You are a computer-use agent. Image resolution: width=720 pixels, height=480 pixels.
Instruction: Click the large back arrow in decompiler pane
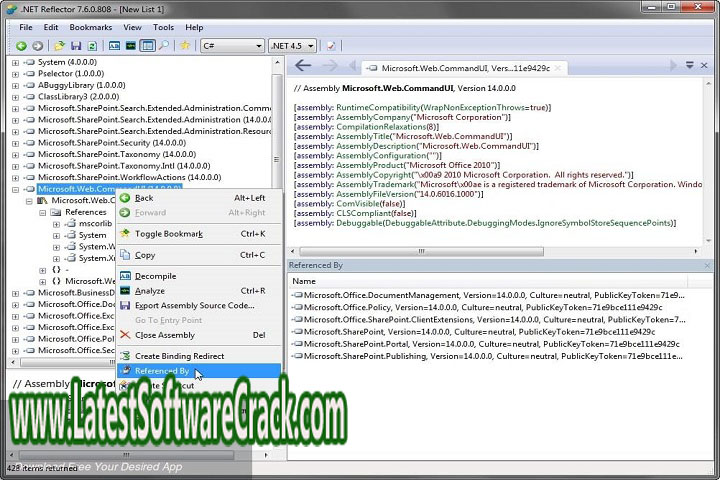pos(303,66)
